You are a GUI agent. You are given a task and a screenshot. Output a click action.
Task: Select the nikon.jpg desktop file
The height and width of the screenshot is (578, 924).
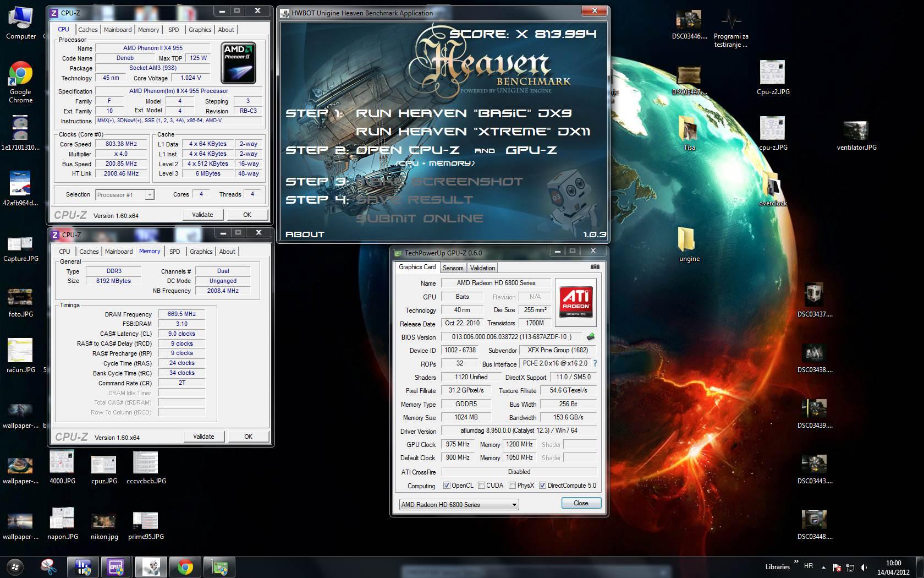click(104, 526)
